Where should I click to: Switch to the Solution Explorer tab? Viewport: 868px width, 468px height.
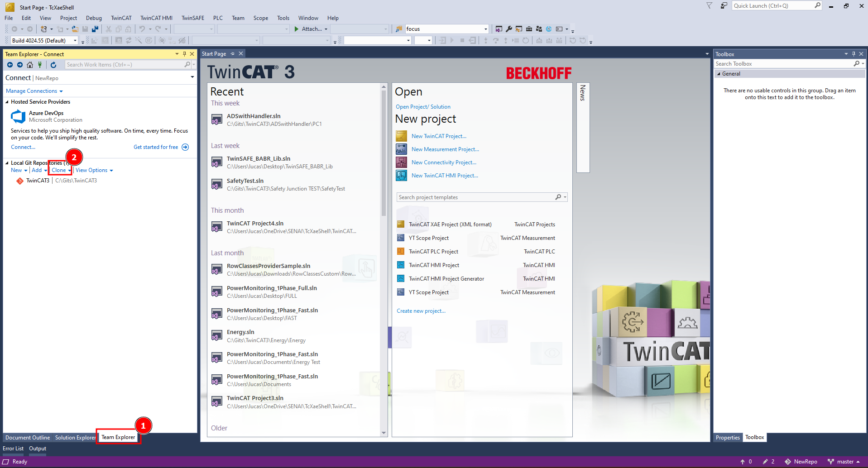pos(75,438)
